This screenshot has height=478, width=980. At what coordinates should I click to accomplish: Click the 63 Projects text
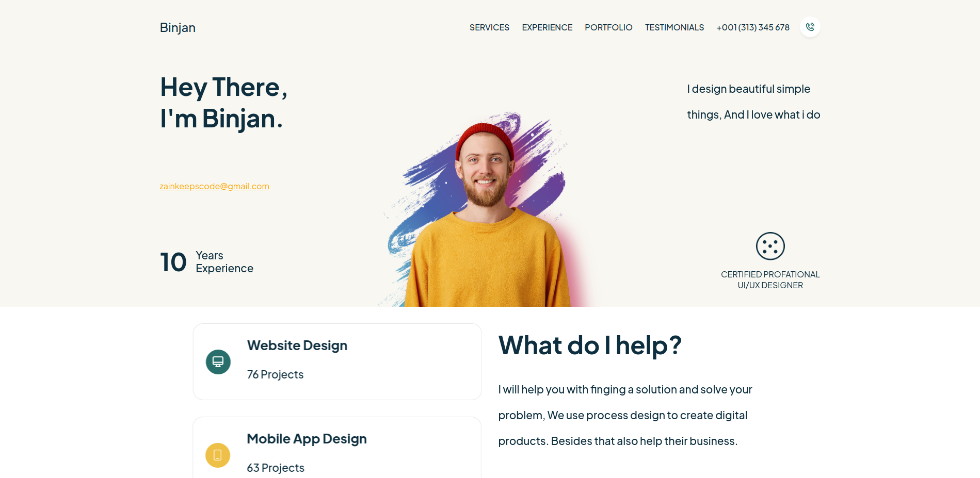coord(276,468)
